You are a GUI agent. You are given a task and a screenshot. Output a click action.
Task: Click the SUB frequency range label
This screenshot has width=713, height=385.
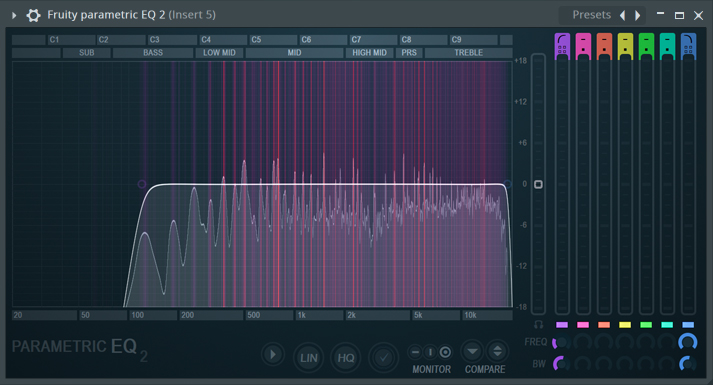[86, 53]
